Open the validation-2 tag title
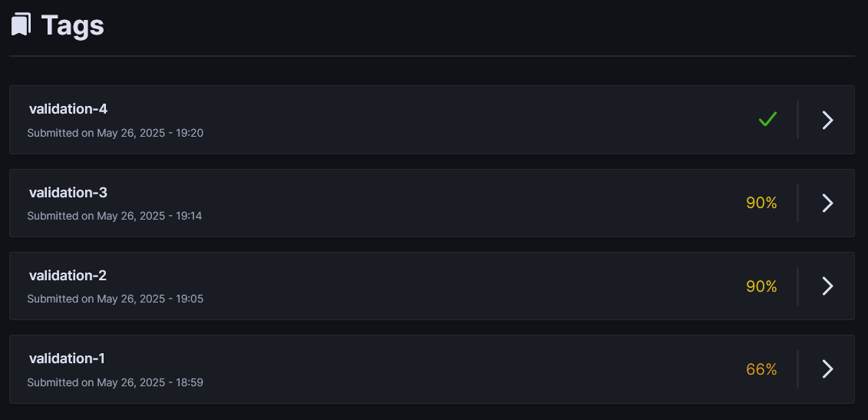 (68, 275)
